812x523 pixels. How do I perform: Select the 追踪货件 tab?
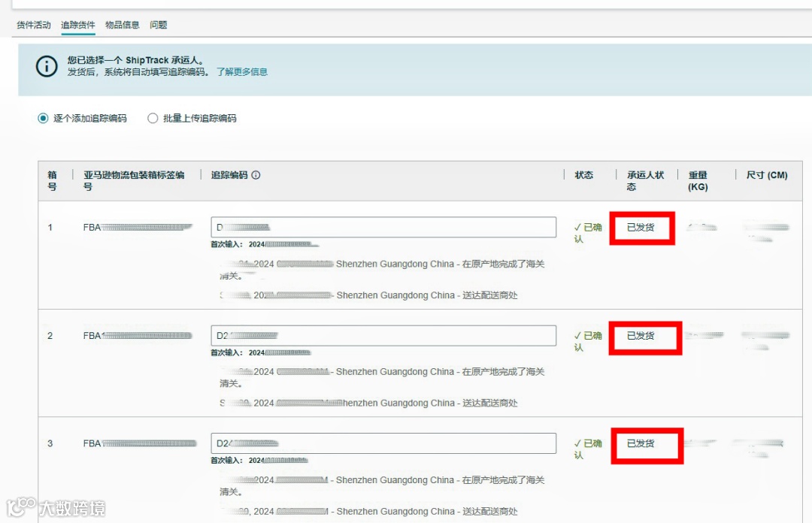[78, 25]
